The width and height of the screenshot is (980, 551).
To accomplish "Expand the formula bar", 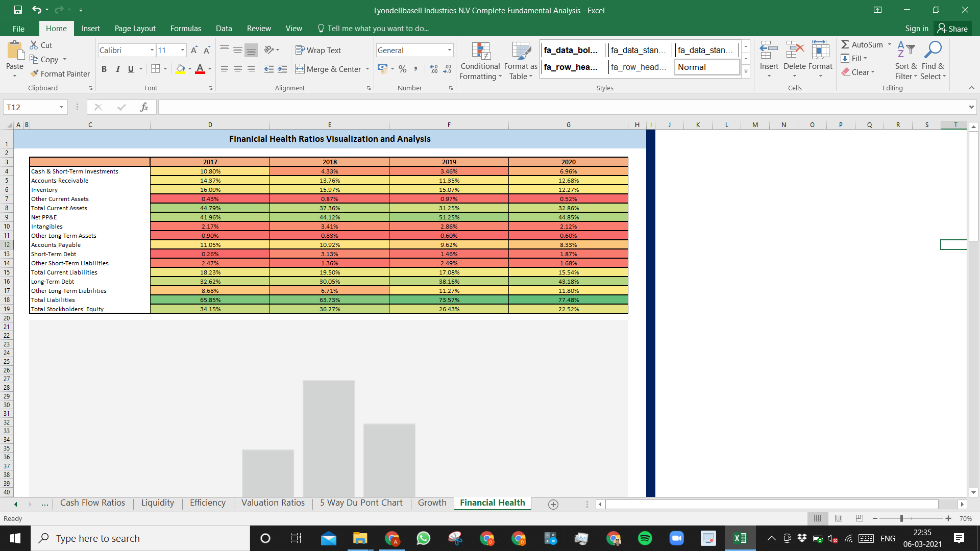I will click(971, 107).
